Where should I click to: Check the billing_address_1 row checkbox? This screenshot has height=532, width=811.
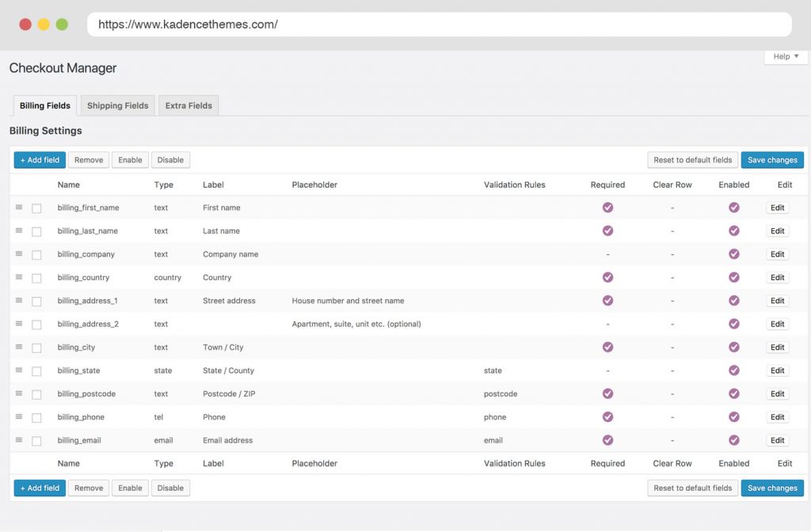point(36,302)
